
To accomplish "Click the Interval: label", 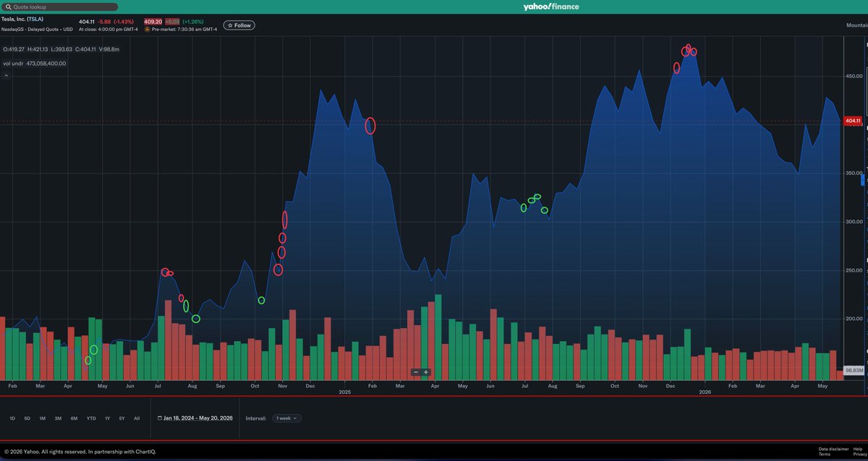I will point(256,418).
